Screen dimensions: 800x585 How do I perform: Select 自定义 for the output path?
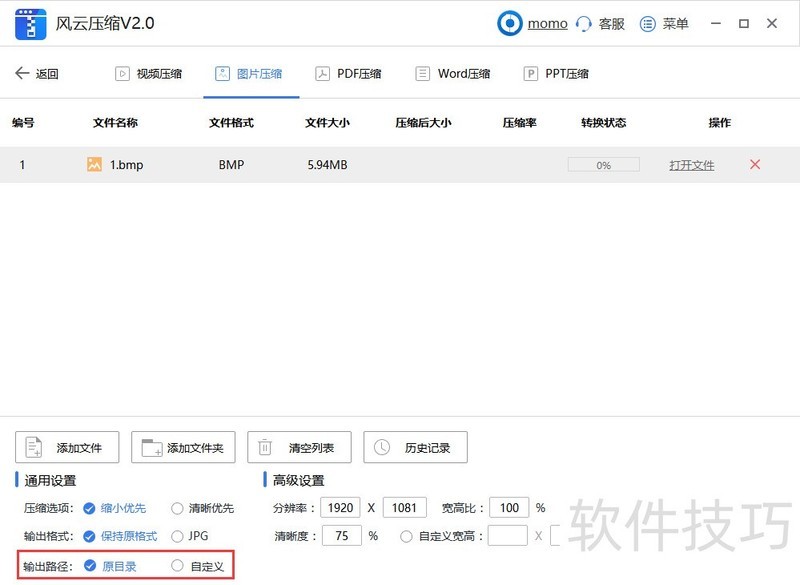pyautogui.click(x=177, y=565)
